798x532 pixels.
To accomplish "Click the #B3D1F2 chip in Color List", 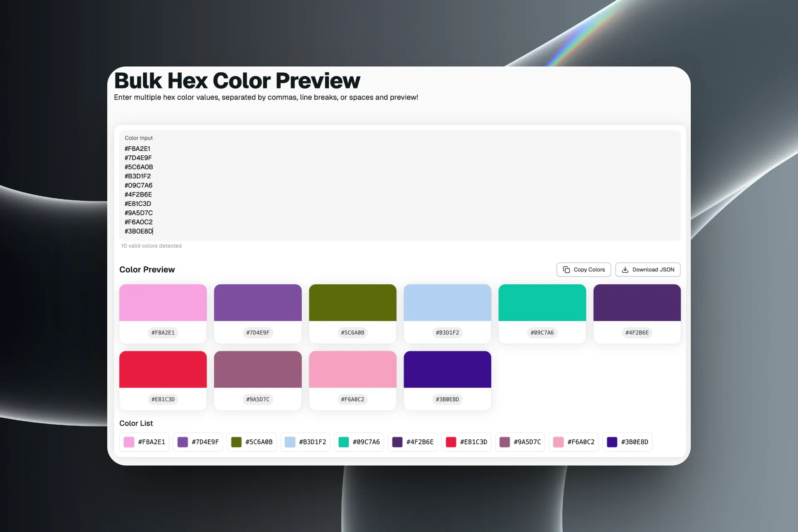I will point(305,442).
